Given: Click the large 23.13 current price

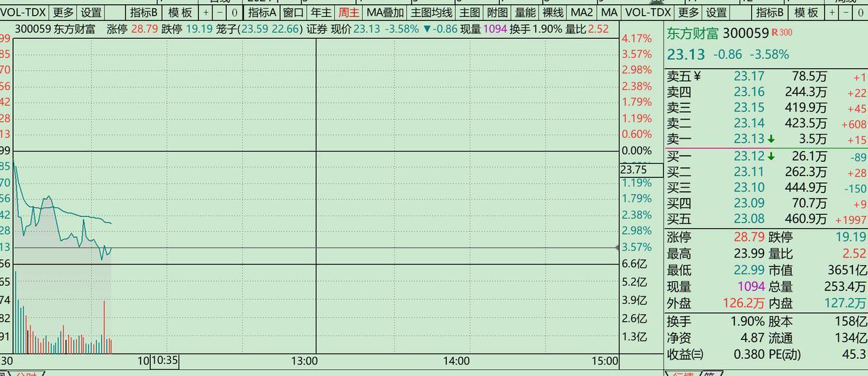Looking at the screenshot, I should (686, 54).
